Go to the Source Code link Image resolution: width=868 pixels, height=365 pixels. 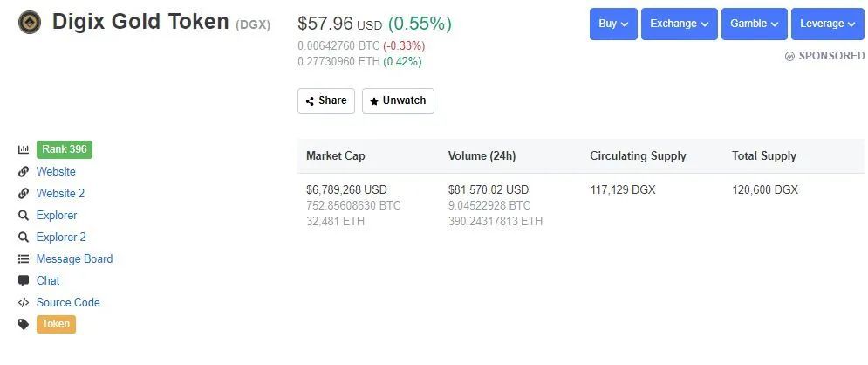pyautogui.click(x=68, y=303)
